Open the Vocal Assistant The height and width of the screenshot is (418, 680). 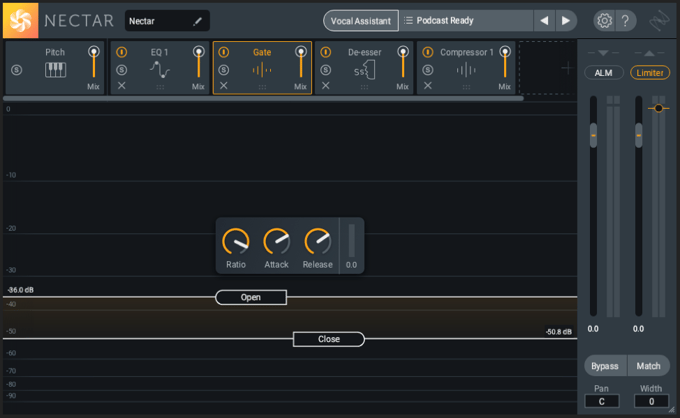[361, 21]
